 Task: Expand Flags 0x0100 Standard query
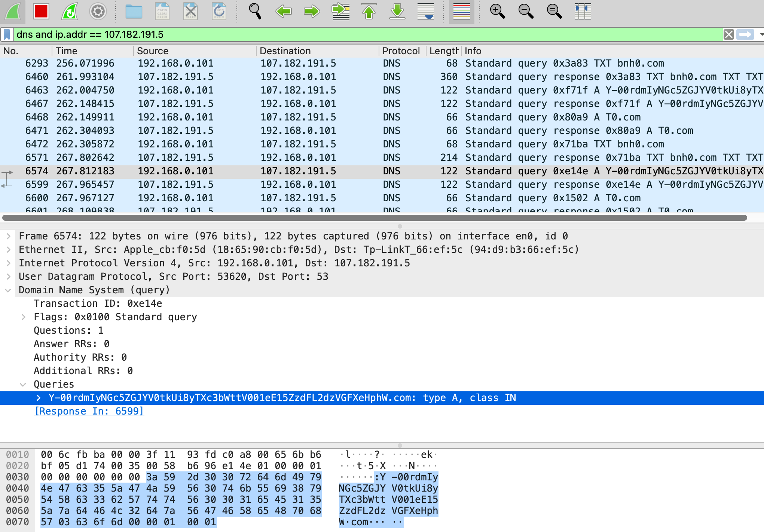(x=23, y=317)
